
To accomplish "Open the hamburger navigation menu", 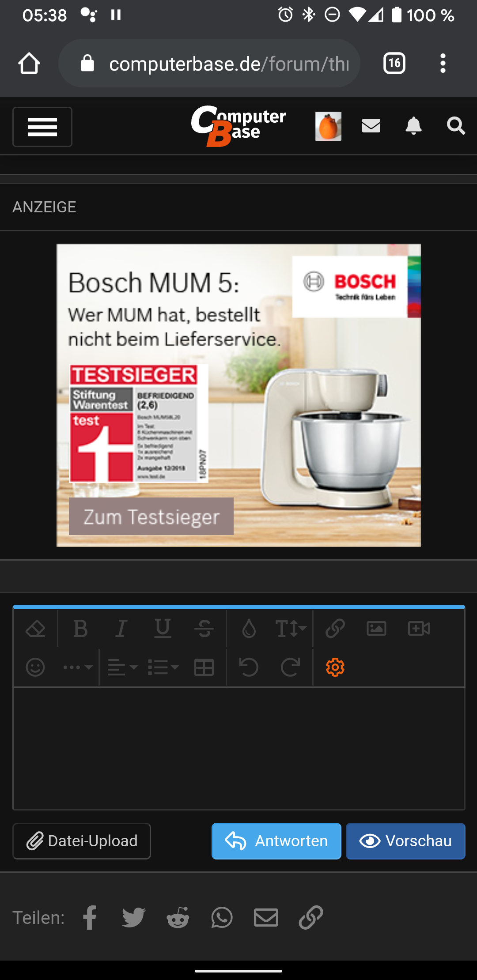I will [x=42, y=127].
